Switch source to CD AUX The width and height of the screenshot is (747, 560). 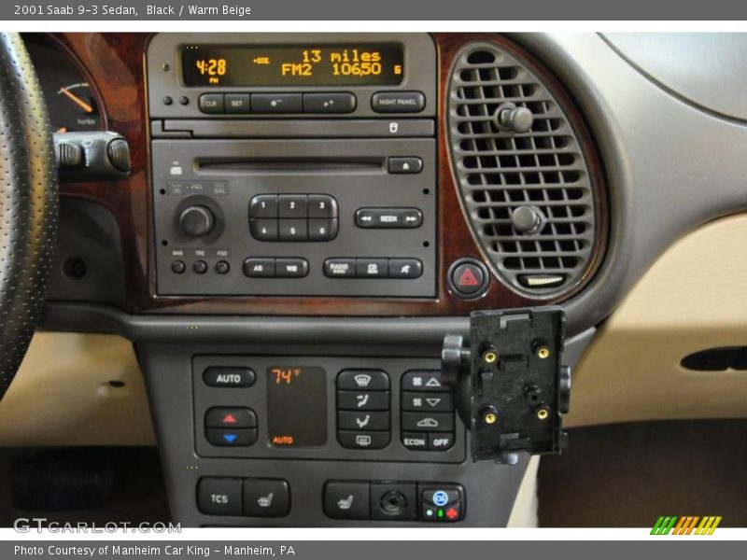coord(372,267)
